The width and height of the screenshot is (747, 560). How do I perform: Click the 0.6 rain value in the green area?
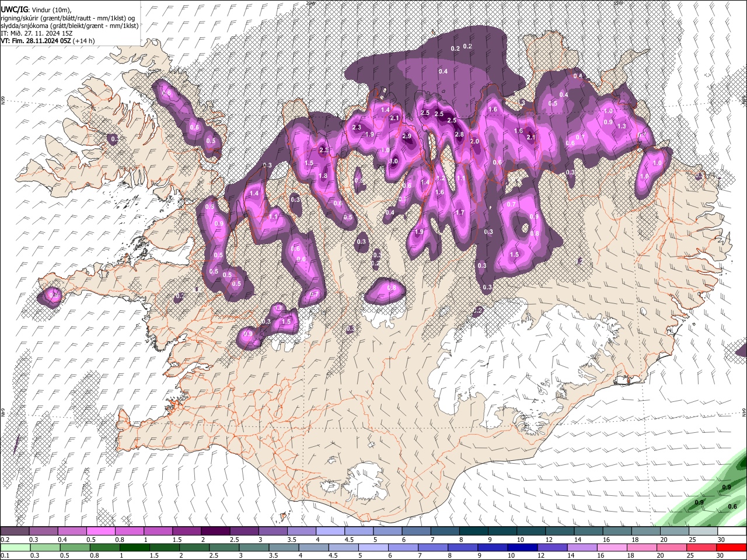click(x=733, y=506)
